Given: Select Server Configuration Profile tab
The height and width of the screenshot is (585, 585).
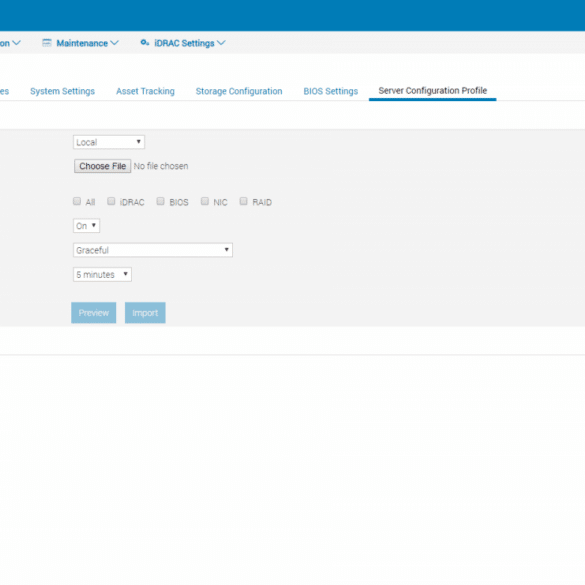Looking at the screenshot, I should click(432, 91).
